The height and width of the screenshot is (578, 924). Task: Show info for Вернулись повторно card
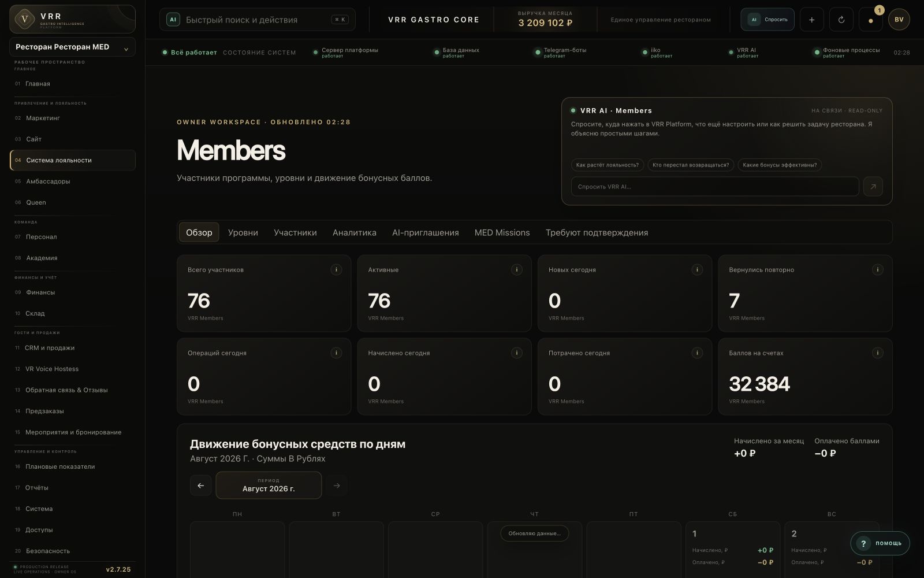(878, 270)
